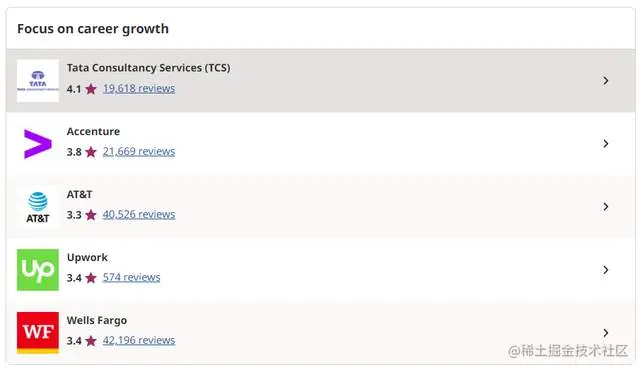Viewport: 640px width, 370px height.
Task: Expand the Upwork row chevron
Action: click(606, 270)
